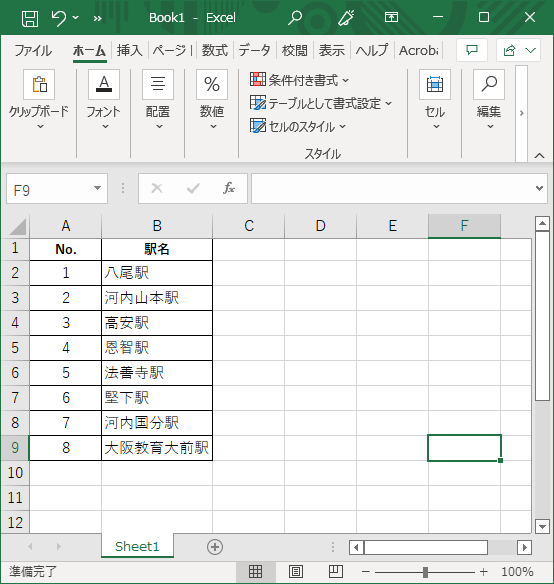Viewport: 554px width, 584px height.
Task: Open the Font group icon
Action: coord(104,85)
